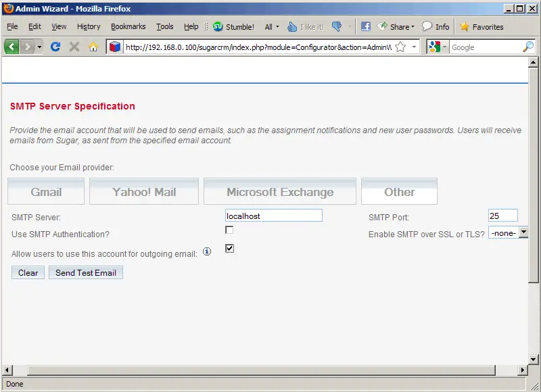The image size is (541, 392).
Task: Click the window resize grip icon
Action: [x=534, y=386]
